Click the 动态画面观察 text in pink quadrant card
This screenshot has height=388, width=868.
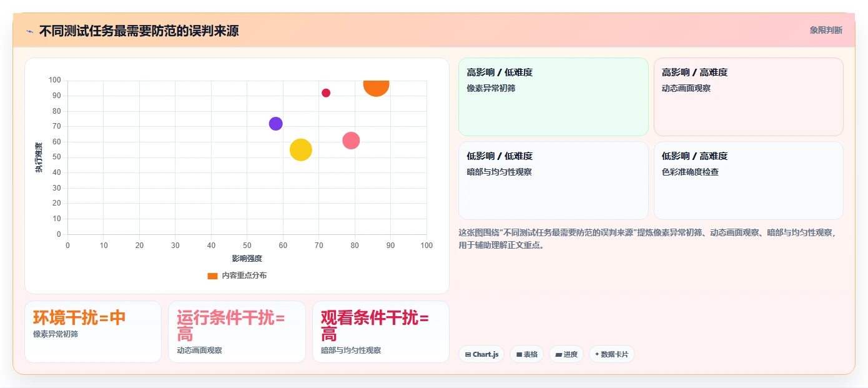point(686,88)
